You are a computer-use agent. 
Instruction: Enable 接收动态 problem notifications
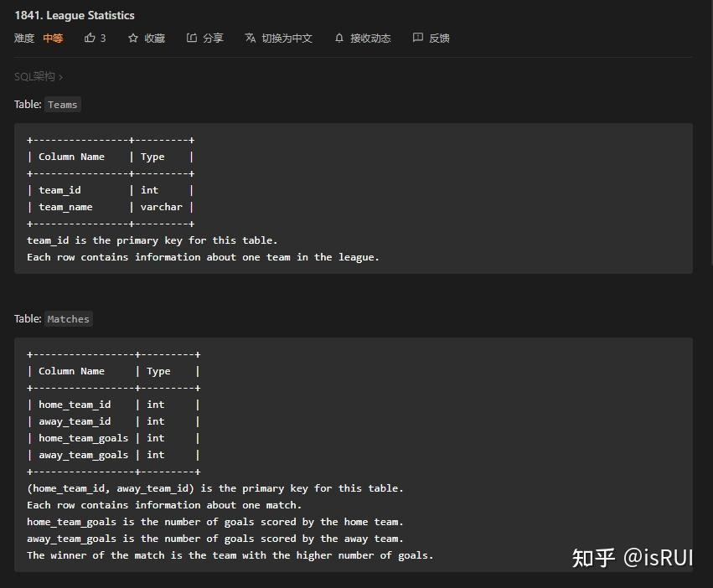(x=370, y=38)
